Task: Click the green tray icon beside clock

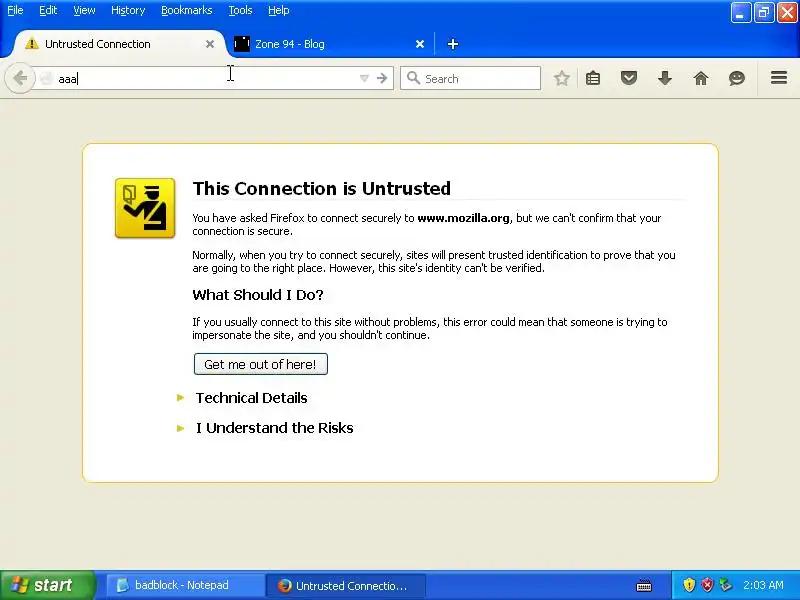Action: pos(725,585)
